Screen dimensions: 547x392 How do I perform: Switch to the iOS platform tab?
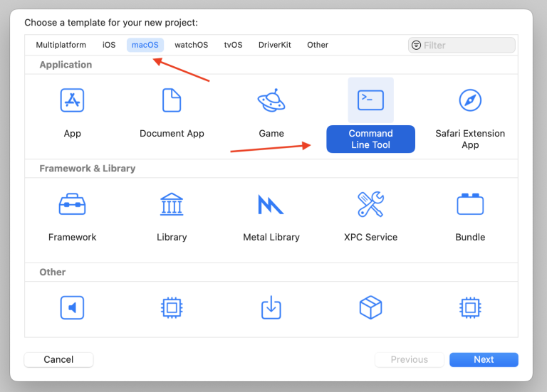point(109,45)
